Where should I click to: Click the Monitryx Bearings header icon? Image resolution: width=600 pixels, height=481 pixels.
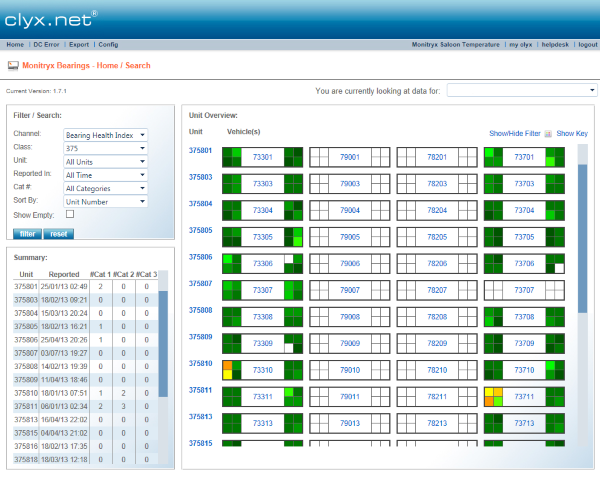click(x=13, y=65)
